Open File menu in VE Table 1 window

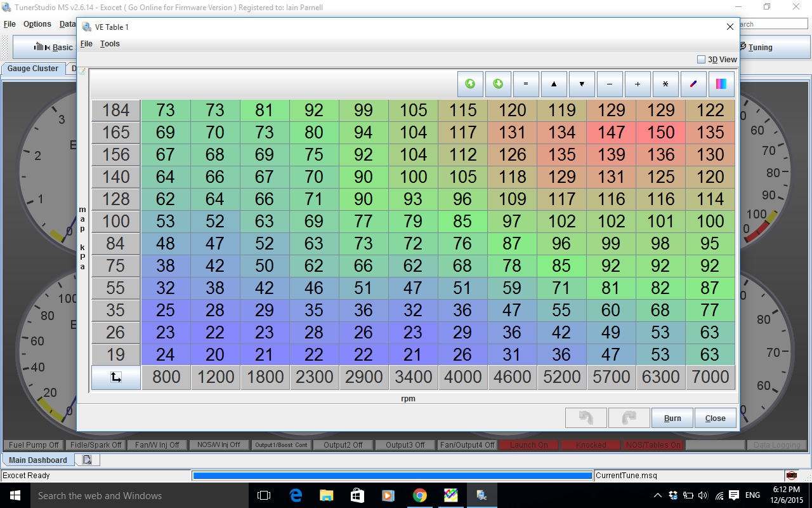86,44
